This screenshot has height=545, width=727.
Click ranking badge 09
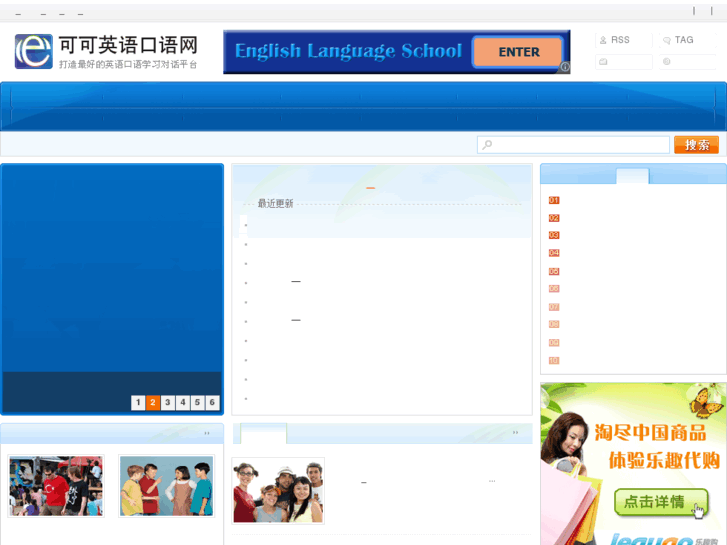coord(554,343)
